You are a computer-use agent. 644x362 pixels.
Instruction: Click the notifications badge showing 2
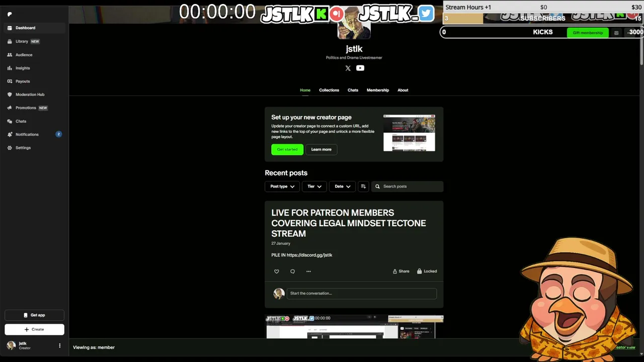click(x=58, y=134)
